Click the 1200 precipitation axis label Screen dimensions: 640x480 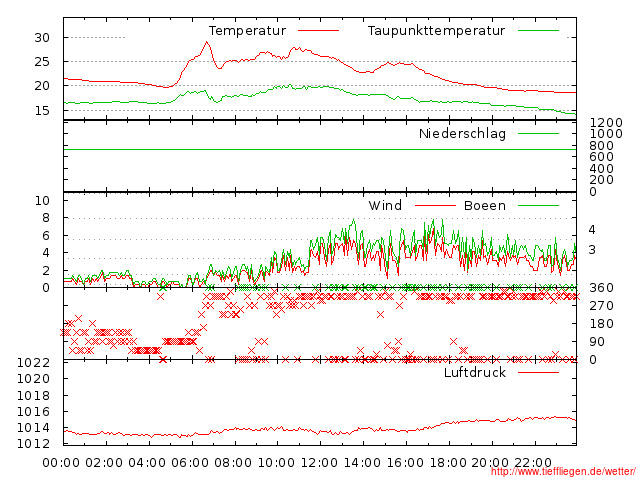click(606, 123)
